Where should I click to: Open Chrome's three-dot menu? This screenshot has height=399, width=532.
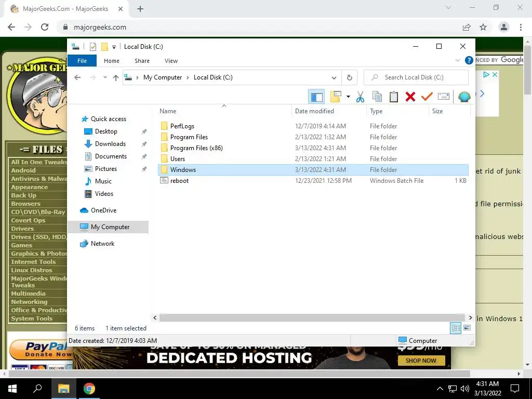point(521,27)
